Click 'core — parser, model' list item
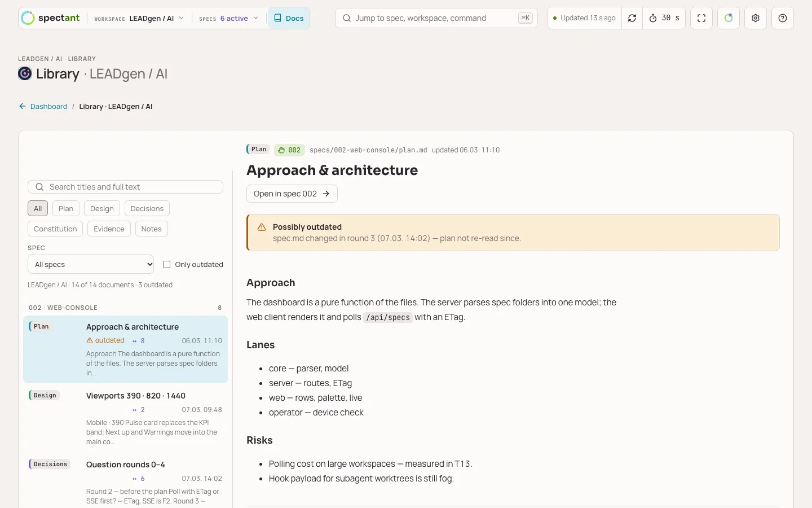 pyautogui.click(x=308, y=369)
